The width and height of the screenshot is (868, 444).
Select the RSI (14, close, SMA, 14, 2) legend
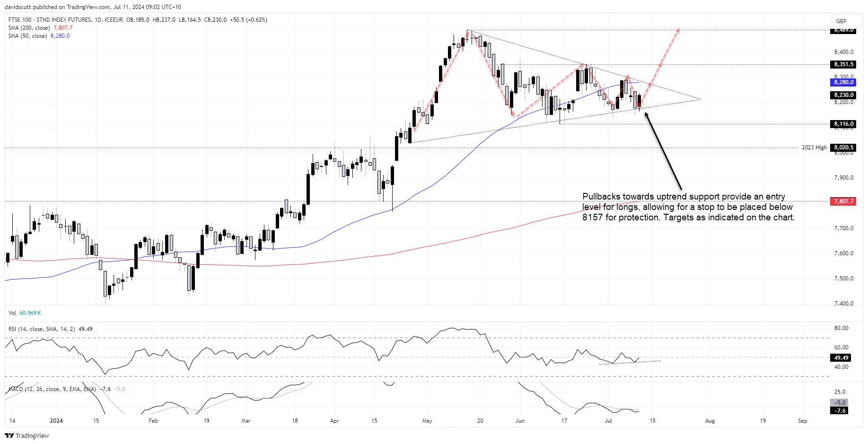[x=50, y=329]
